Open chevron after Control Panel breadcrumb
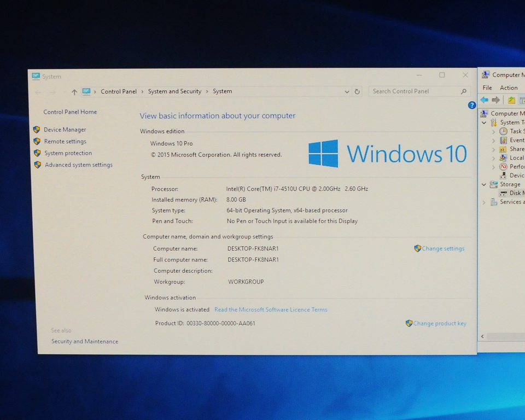Viewport: 525px width, 420px height. [x=142, y=91]
